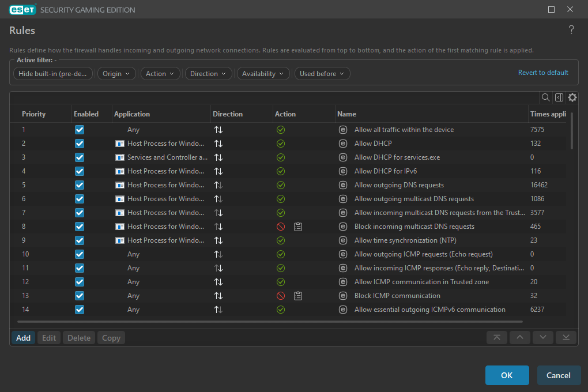The image size is (588, 392).
Task: Open table settings gear icon
Action: (572, 97)
